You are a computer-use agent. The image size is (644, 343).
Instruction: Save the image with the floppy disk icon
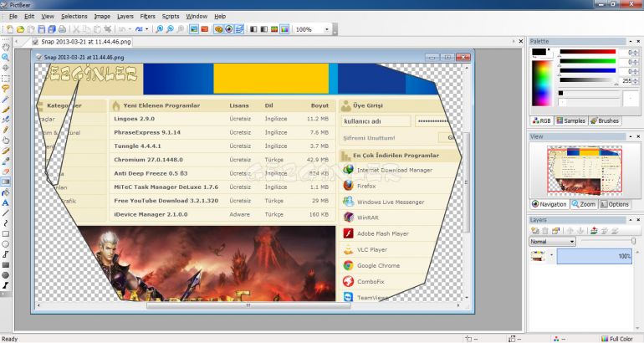42,29
